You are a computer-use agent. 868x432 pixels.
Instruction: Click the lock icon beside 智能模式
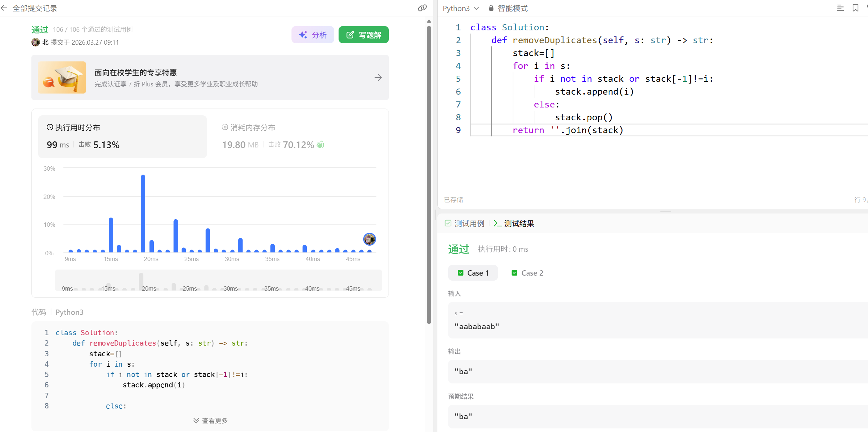[x=491, y=8]
